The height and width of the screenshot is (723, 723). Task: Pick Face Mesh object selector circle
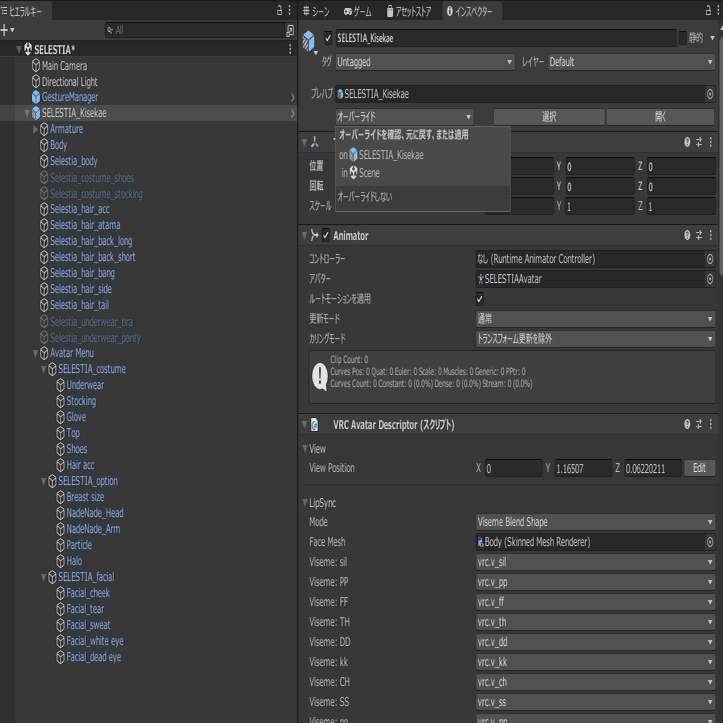click(710, 542)
